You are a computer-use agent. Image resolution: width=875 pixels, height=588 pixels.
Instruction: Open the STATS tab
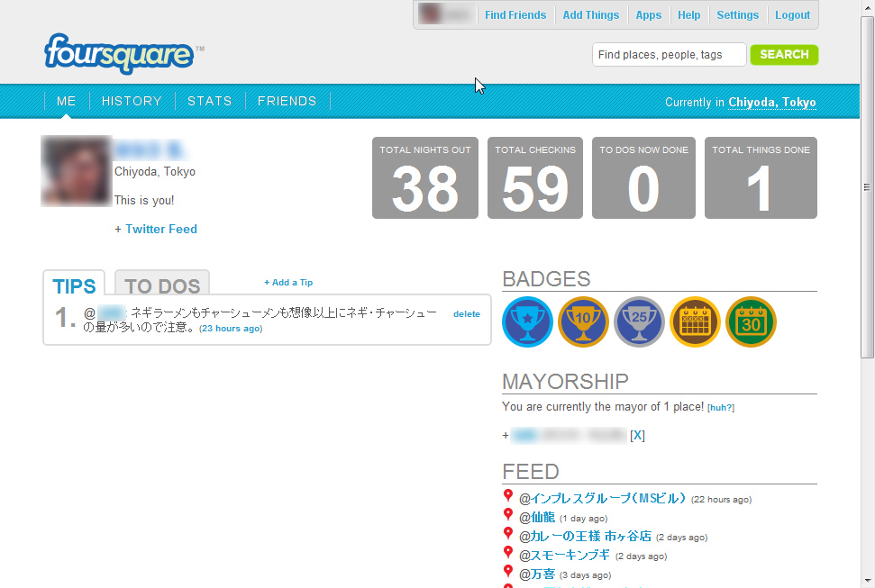(x=209, y=101)
